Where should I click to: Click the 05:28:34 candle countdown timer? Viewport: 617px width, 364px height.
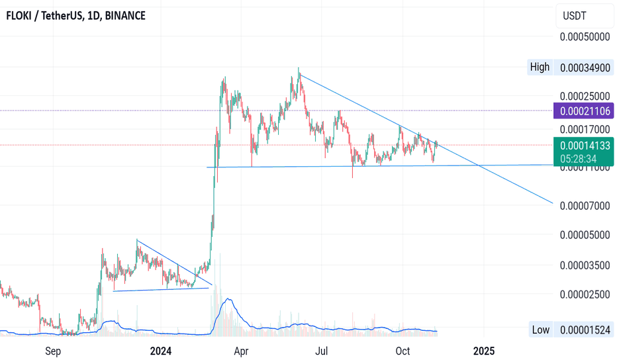[579, 159]
